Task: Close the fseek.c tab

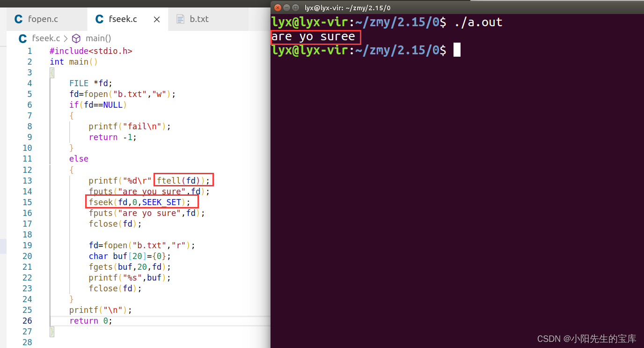Action: click(157, 20)
